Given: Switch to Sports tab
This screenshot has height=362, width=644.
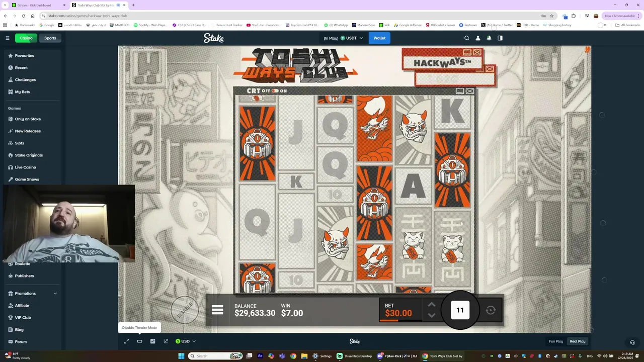Looking at the screenshot, I should pyautogui.click(x=50, y=38).
